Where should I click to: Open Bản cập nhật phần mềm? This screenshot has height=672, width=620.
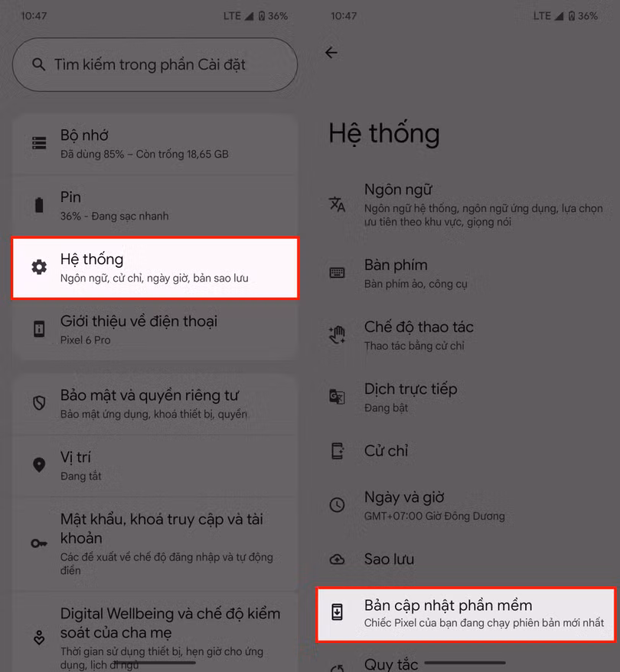pos(465,614)
